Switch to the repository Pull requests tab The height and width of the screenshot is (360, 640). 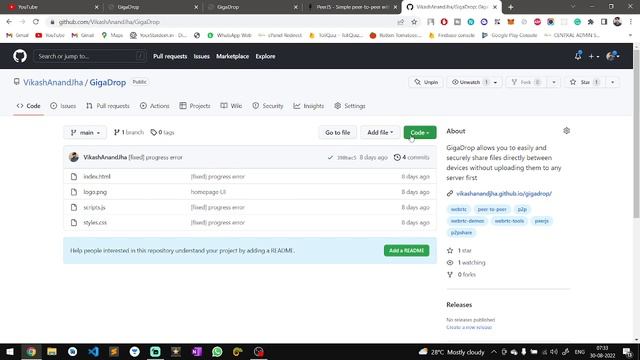[x=108, y=106]
